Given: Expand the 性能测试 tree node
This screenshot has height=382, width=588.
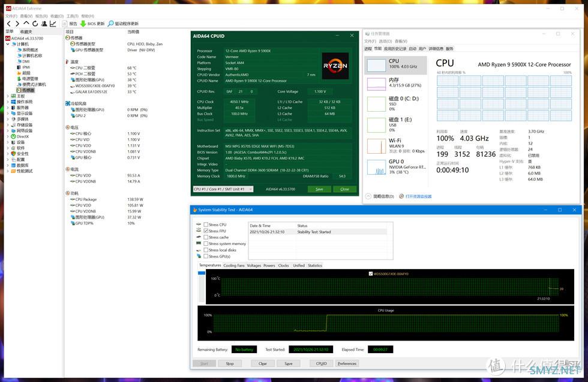Looking at the screenshot, I should pos(8,171).
